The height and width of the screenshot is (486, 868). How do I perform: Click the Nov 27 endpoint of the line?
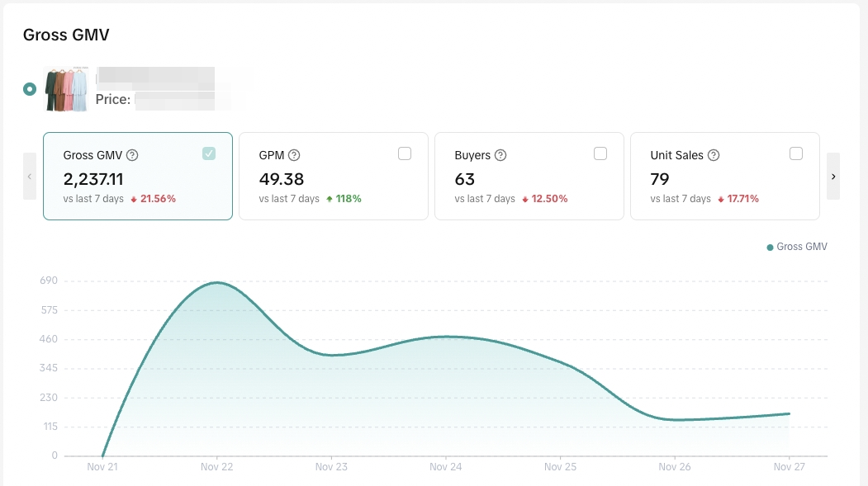(789, 413)
